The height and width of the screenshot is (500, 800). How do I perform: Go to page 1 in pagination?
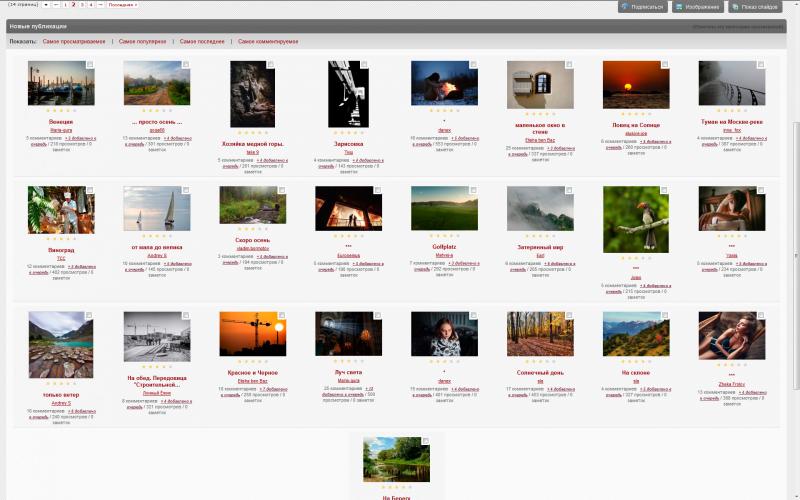coord(65,5)
